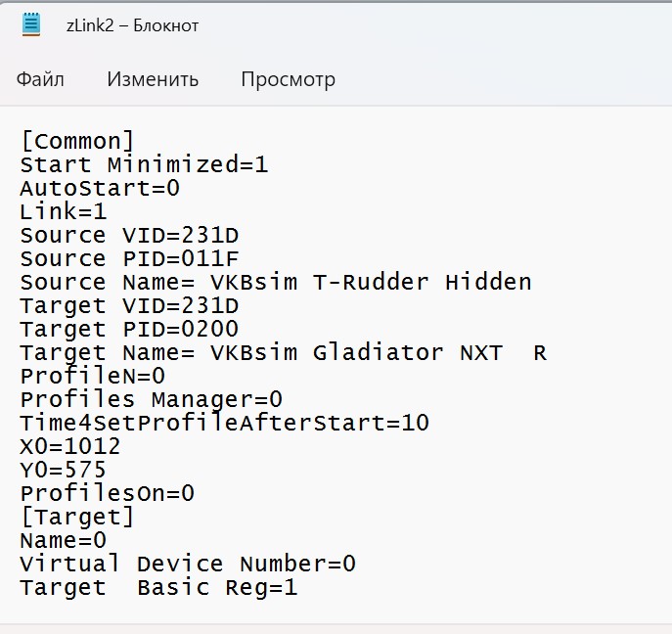Click the Virtual Device Number=0 line
Screen dimensions: 672x634
(x=188, y=564)
